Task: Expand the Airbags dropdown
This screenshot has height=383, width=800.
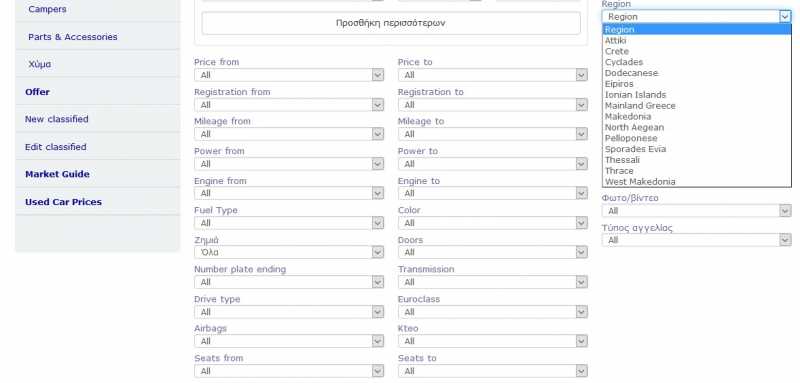Action: click(x=289, y=341)
